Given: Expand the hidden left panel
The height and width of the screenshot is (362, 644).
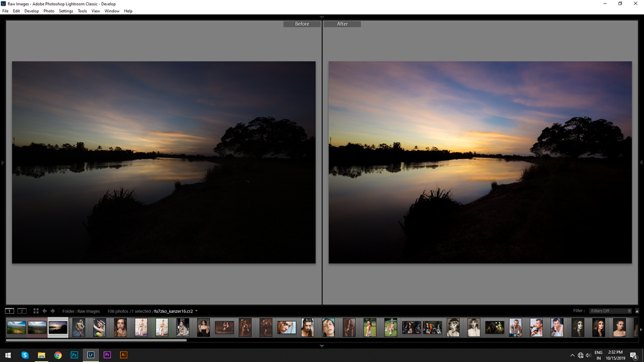Looking at the screenshot, I should pyautogui.click(x=2, y=162).
